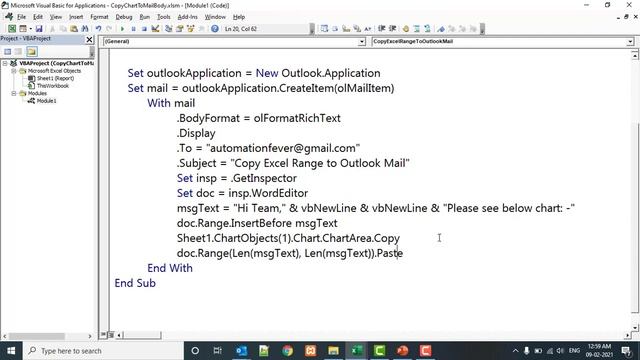This screenshot has width=640, height=360.
Task: Save the workbook with the floppy icon
Action: click(39, 29)
